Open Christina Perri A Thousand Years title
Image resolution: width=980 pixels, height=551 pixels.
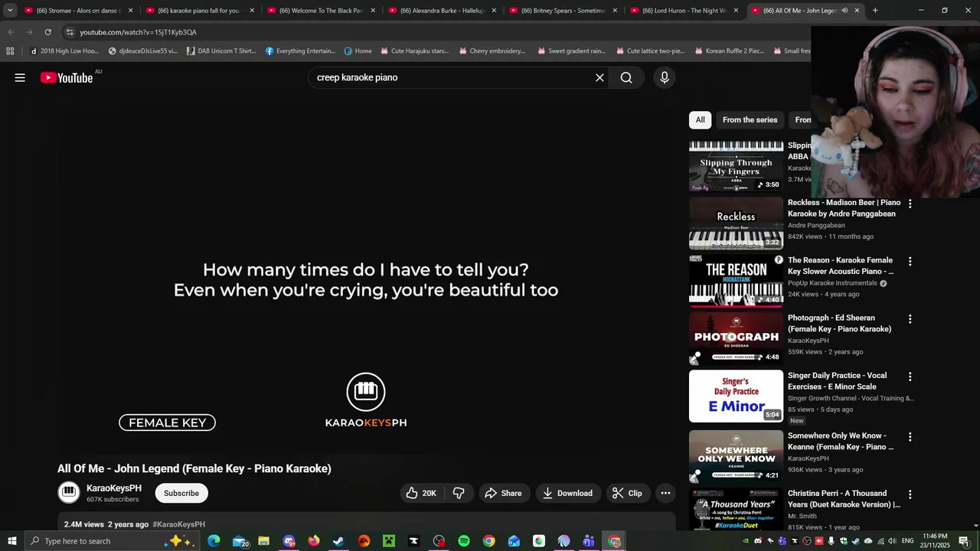(x=844, y=499)
